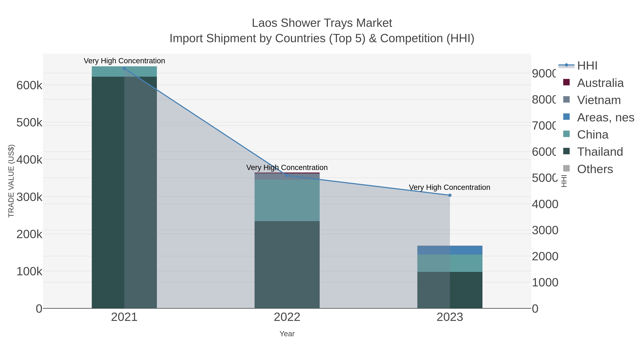Click the 100k left axis tick label

[30, 272]
